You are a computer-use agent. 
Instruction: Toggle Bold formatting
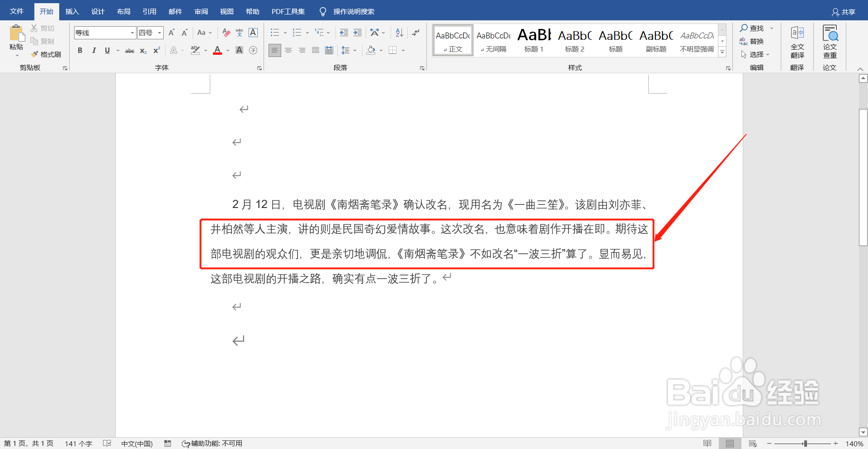(80, 50)
